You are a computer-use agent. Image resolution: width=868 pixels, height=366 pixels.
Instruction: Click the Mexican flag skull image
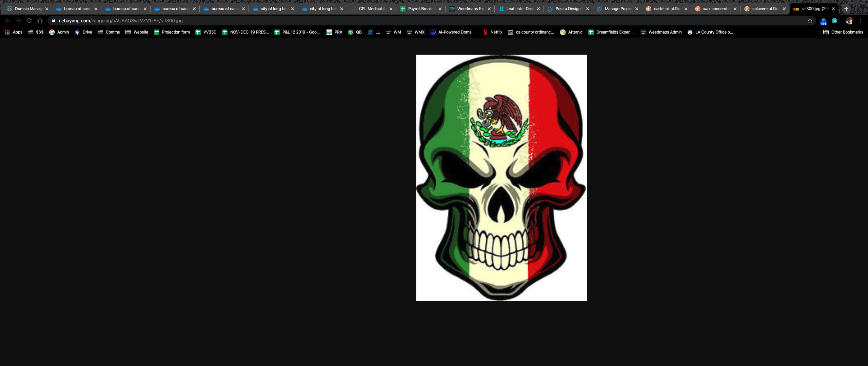click(x=501, y=178)
